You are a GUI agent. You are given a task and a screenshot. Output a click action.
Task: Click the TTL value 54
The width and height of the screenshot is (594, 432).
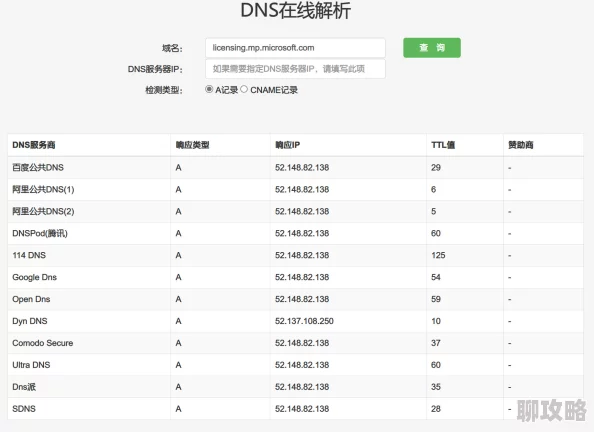(x=436, y=277)
